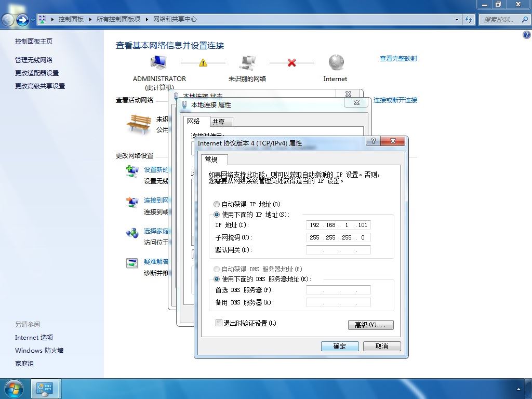Click the help question mark icon
532x399 pixels.
point(527,35)
